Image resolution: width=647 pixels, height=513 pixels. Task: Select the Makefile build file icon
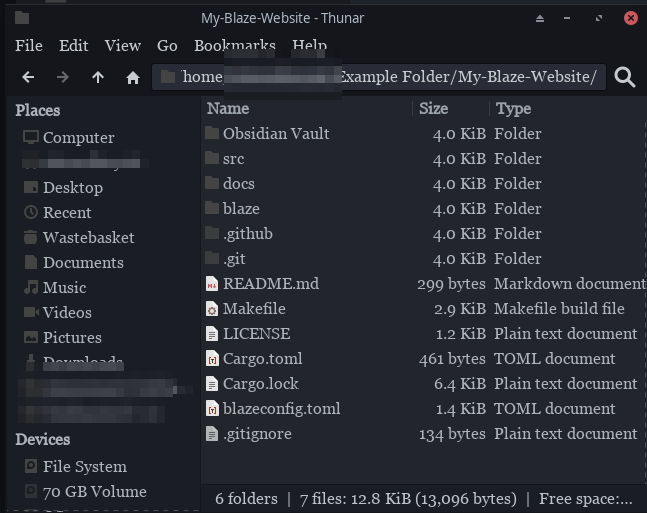[x=212, y=309]
